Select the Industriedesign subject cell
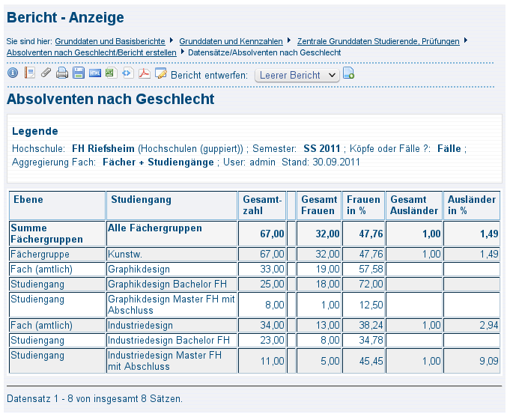507x420 pixels. coord(171,325)
